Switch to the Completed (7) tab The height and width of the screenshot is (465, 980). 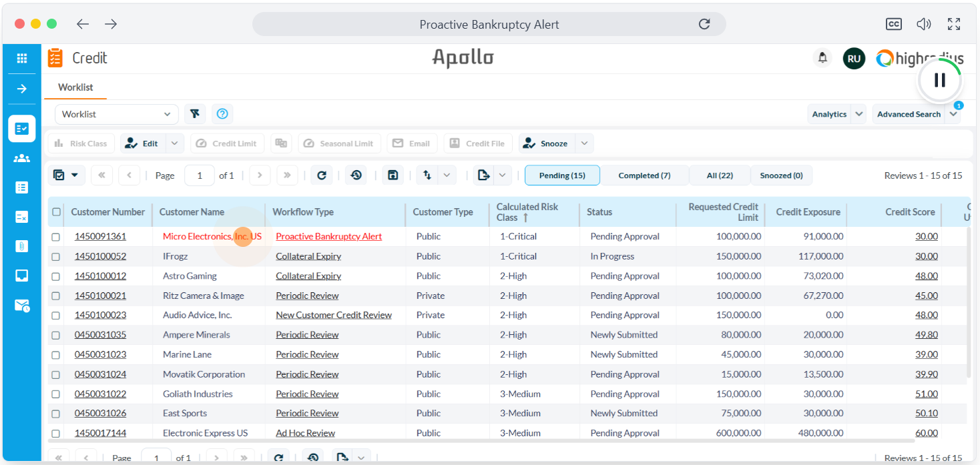(x=644, y=175)
